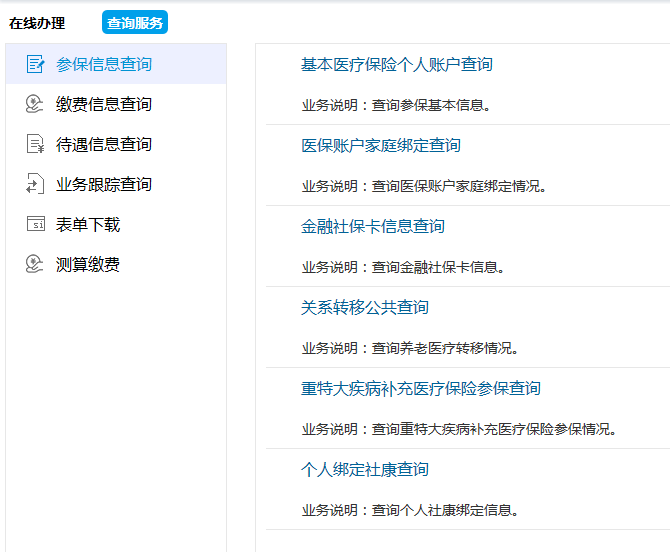The height and width of the screenshot is (552, 670).
Task: Select the 查询服务 tab
Action: click(135, 23)
